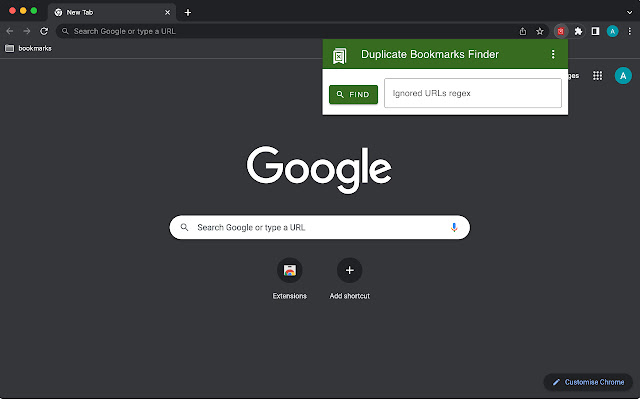Close the New Tab tab
640x400 pixels.
coord(167,13)
